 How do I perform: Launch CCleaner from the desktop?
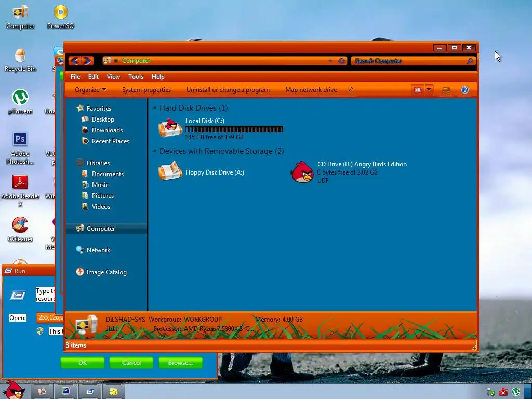click(20, 229)
